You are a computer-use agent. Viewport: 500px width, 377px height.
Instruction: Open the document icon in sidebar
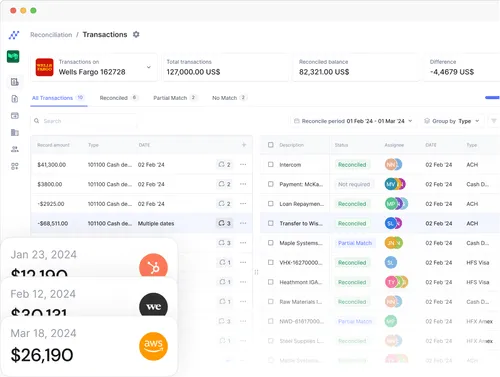point(15,99)
